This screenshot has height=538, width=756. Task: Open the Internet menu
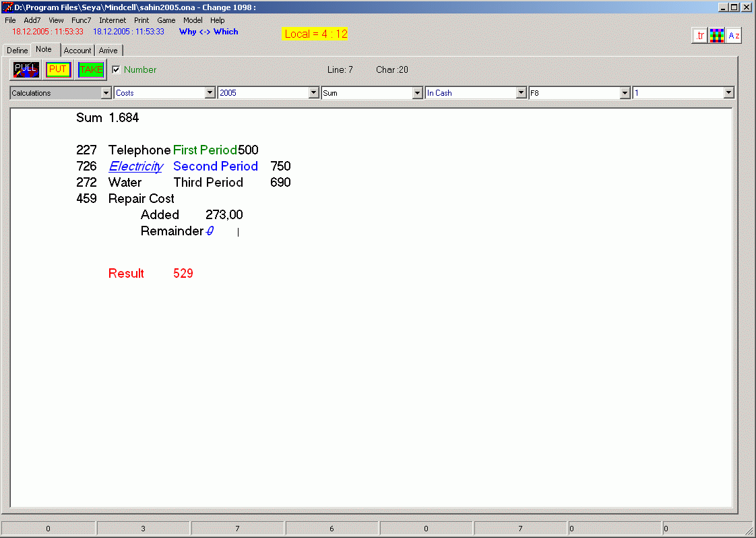tap(113, 20)
